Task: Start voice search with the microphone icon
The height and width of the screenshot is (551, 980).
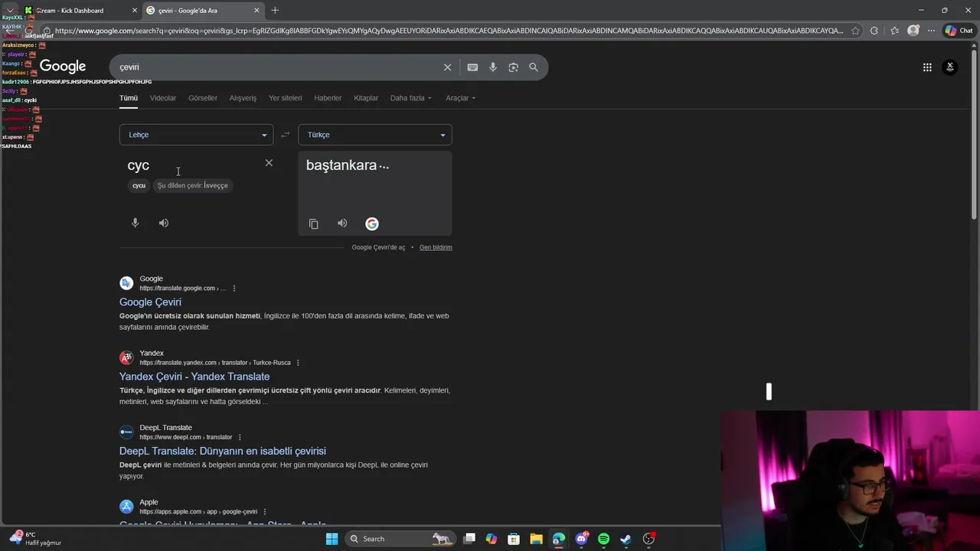Action: (x=493, y=67)
